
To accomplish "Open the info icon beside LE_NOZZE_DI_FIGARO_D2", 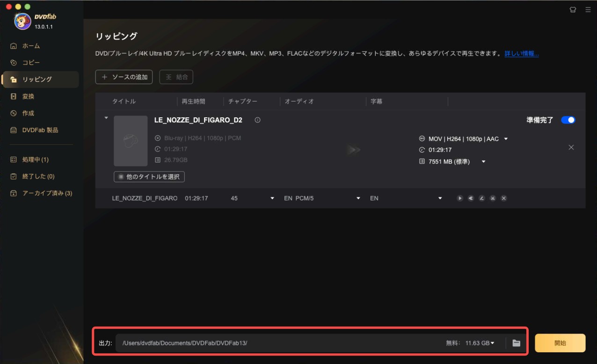I will (257, 120).
